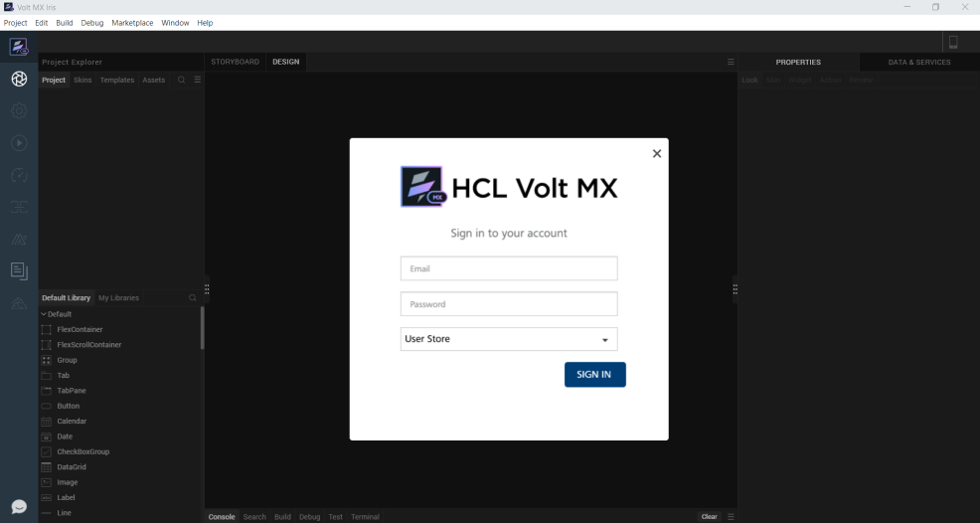Switch to Templates tab in Project Explorer
This screenshot has width=980, height=523.
click(117, 81)
